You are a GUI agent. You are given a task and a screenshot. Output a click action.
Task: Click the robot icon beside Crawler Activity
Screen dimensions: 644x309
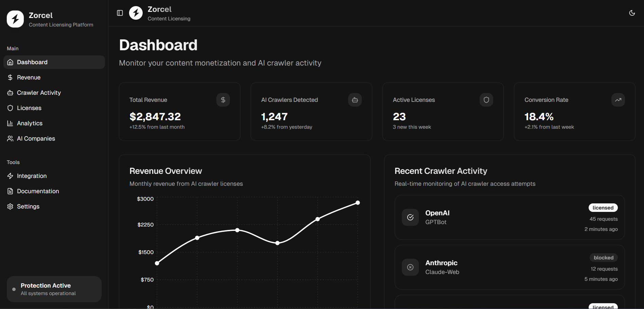click(10, 93)
